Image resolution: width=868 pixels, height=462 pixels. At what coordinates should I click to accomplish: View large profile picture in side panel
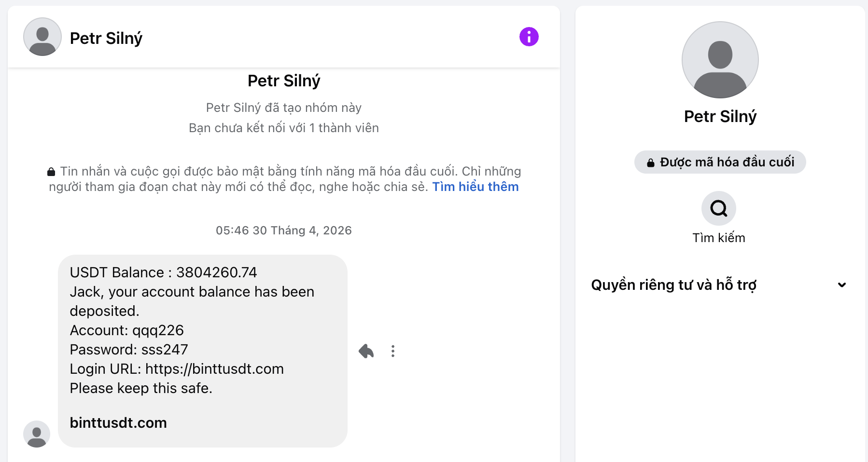click(720, 60)
